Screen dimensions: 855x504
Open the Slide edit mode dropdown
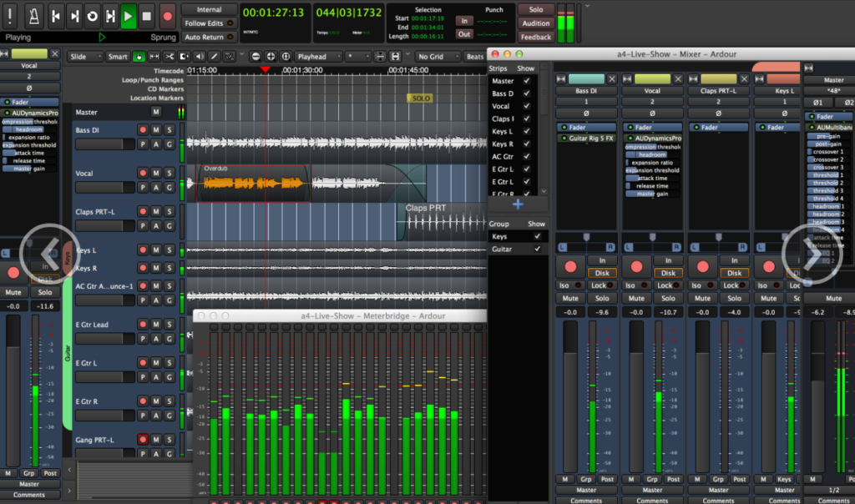[x=83, y=57]
